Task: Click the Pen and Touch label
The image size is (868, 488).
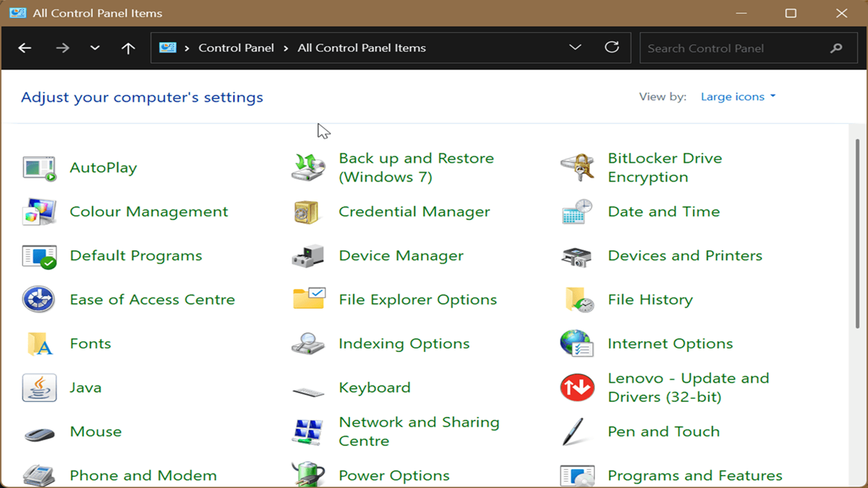Action: click(x=663, y=432)
